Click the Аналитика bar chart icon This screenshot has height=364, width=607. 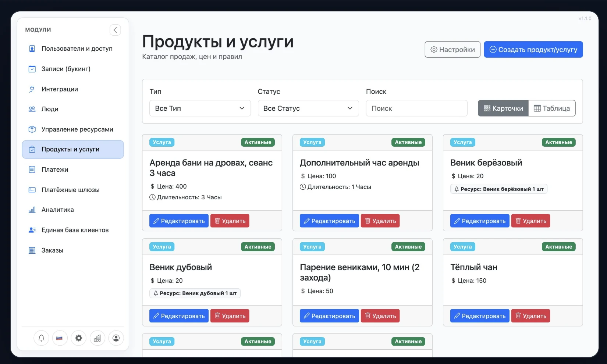point(32,210)
